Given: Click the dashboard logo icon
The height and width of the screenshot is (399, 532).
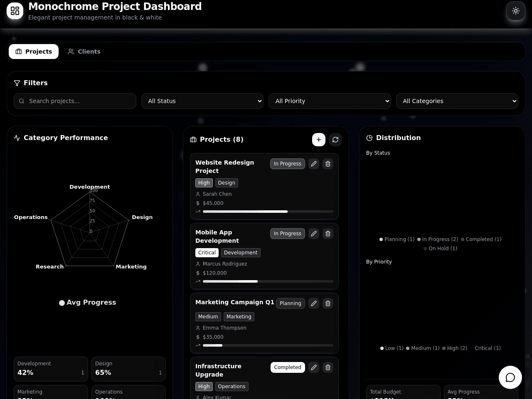Looking at the screenshot, I should tap(15, 11).
